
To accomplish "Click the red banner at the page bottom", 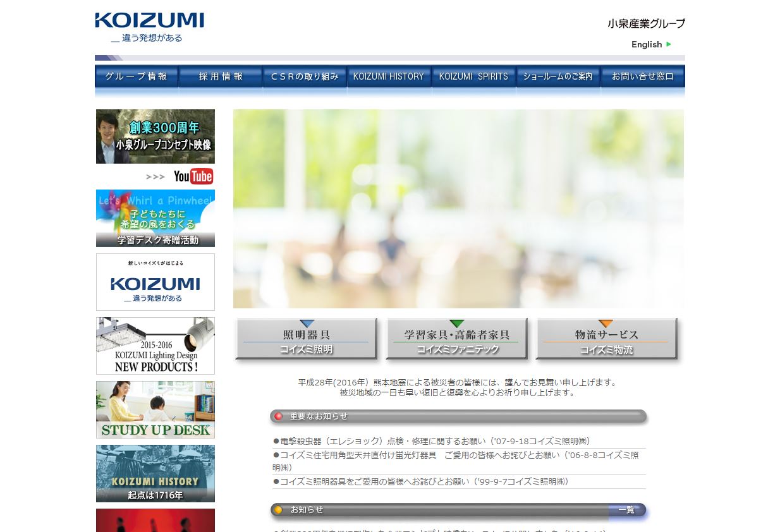I will [x=155, y=520].
